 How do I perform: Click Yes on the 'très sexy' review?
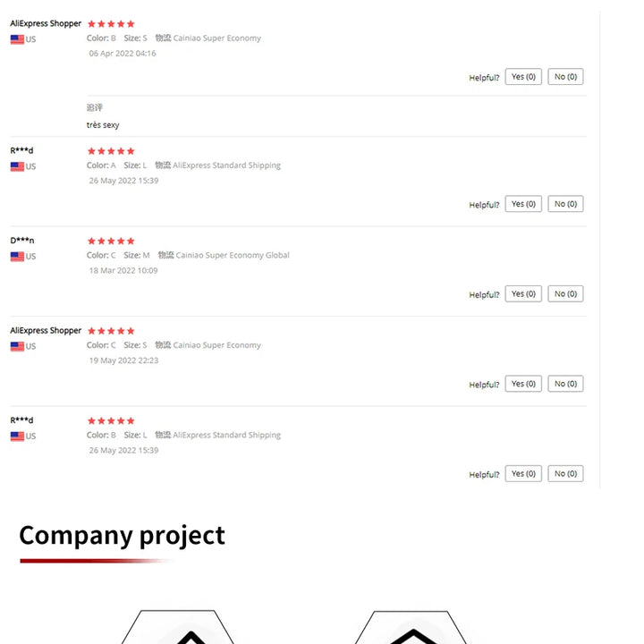[x=523, y=77]
